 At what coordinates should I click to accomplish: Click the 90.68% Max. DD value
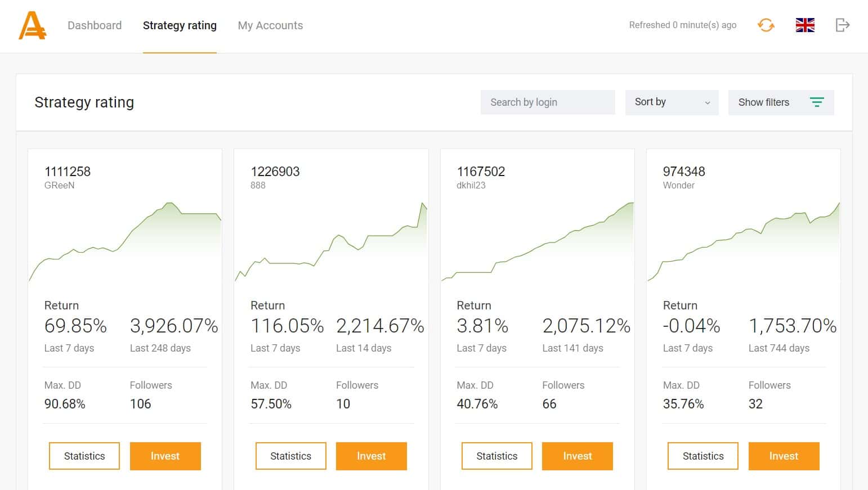click(65, 404)
